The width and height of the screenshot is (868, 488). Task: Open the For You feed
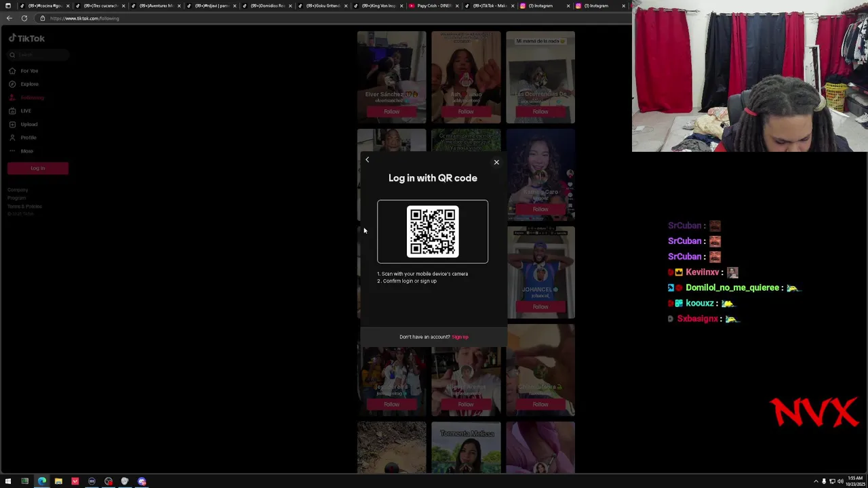point(29,70)
